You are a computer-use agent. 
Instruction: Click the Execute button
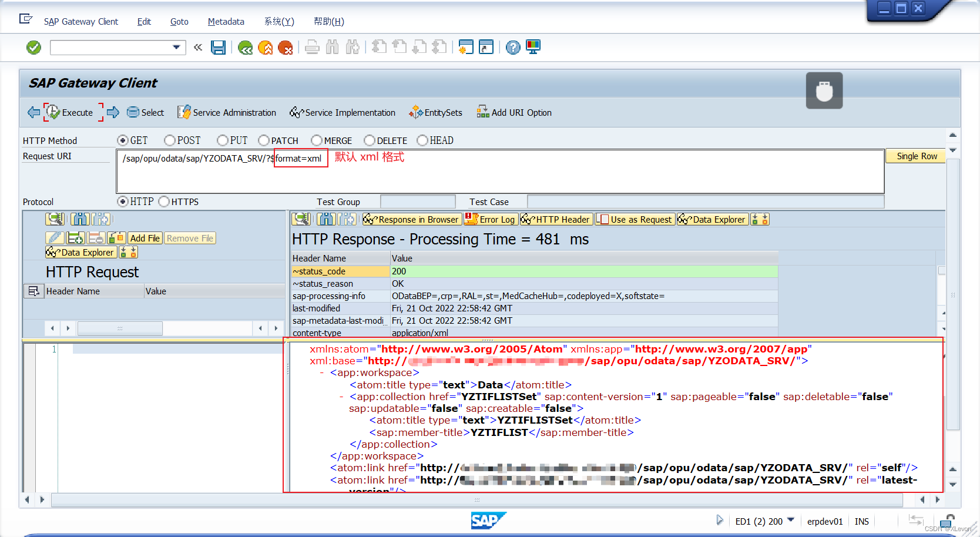(x=70, y=112)
